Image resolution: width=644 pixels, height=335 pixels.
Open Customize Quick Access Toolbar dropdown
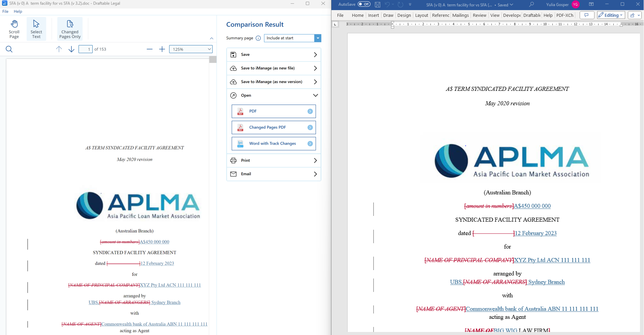point(410,4)
